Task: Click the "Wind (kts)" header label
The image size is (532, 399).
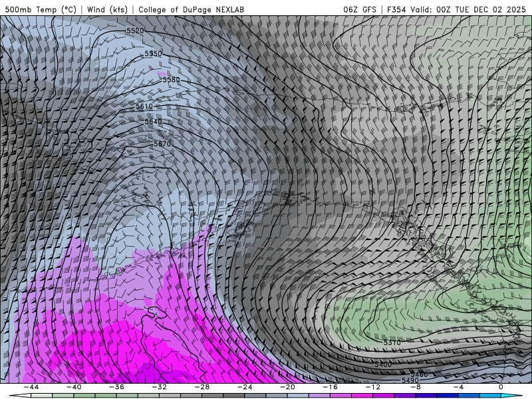Action: pos(107,9)
